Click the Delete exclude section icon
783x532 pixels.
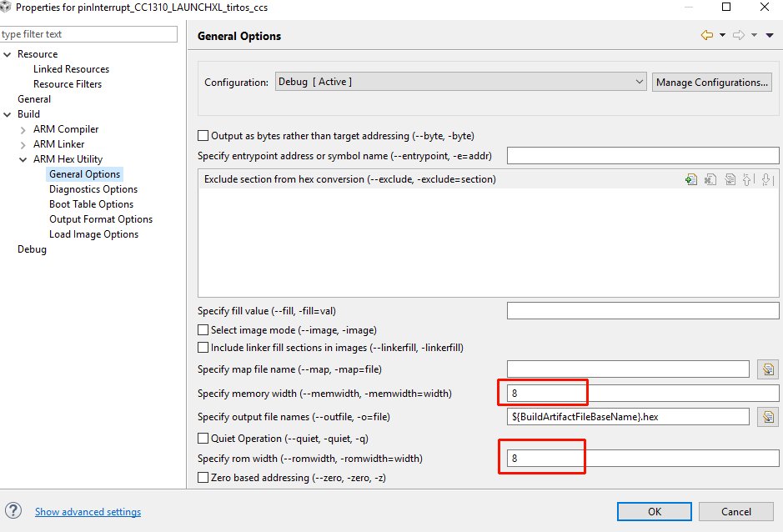tap(710, 179)
